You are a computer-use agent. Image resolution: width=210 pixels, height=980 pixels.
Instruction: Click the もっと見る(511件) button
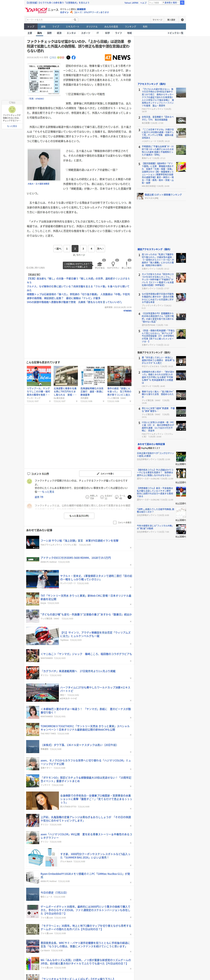pos(79,516)
